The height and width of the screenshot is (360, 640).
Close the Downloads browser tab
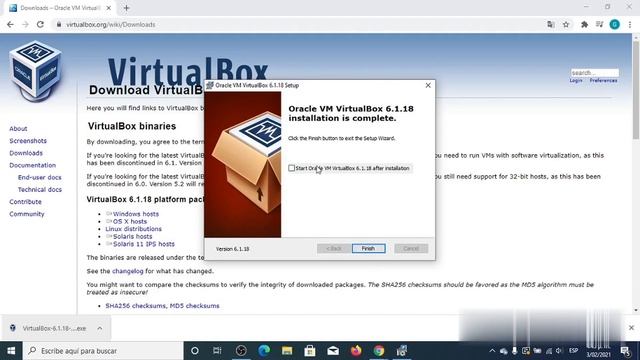109,8
